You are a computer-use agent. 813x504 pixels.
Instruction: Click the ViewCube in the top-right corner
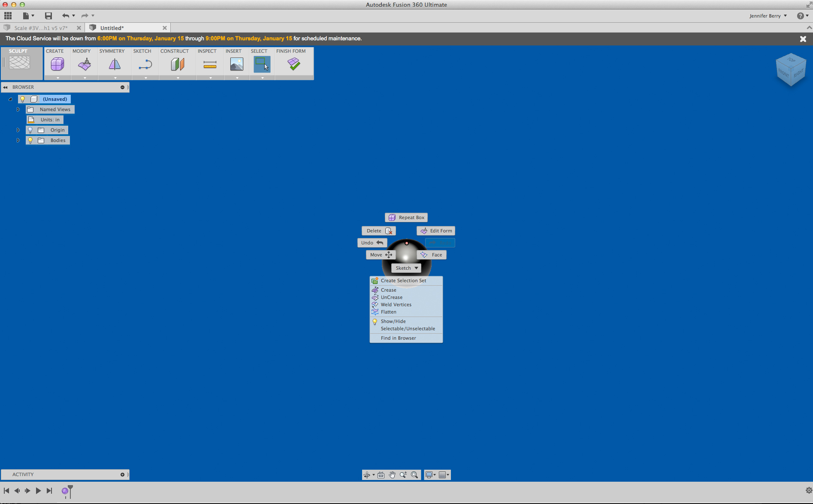(791, 69)
